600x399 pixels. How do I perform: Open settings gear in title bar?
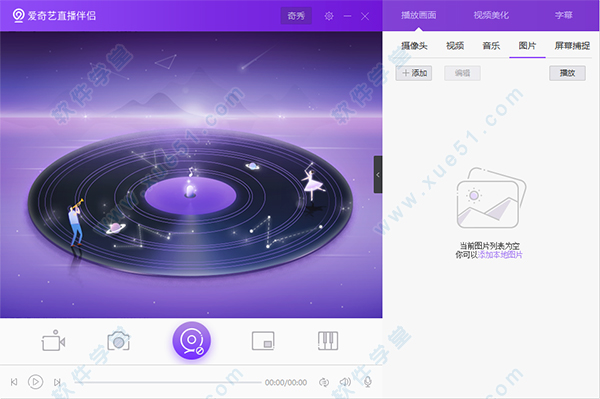point(329,16)
